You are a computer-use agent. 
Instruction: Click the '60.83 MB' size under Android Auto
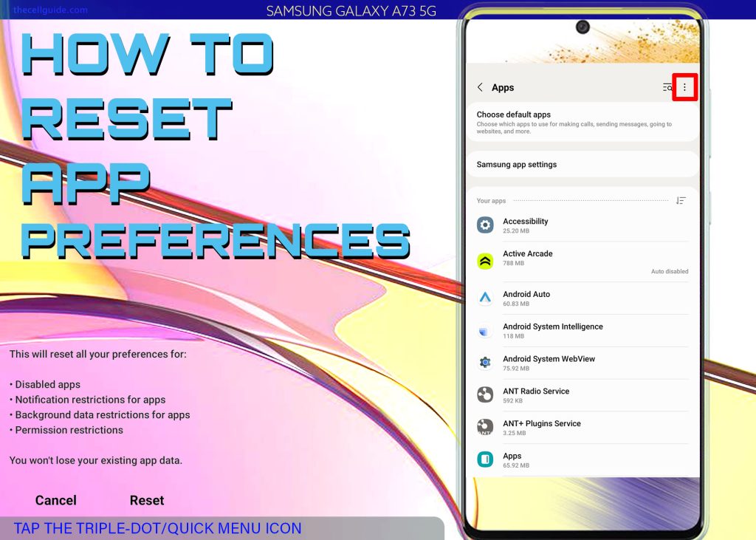click(x=516, y=304)
